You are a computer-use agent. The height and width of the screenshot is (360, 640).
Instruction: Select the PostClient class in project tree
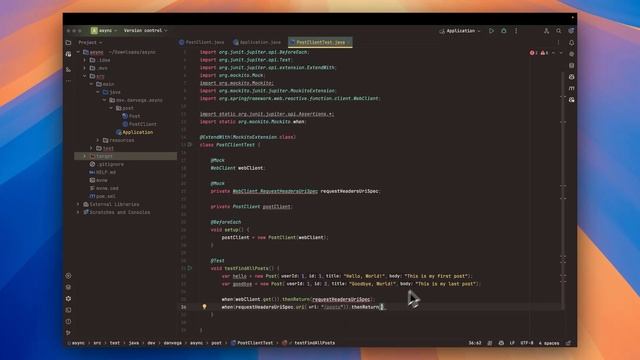point(140,124)
